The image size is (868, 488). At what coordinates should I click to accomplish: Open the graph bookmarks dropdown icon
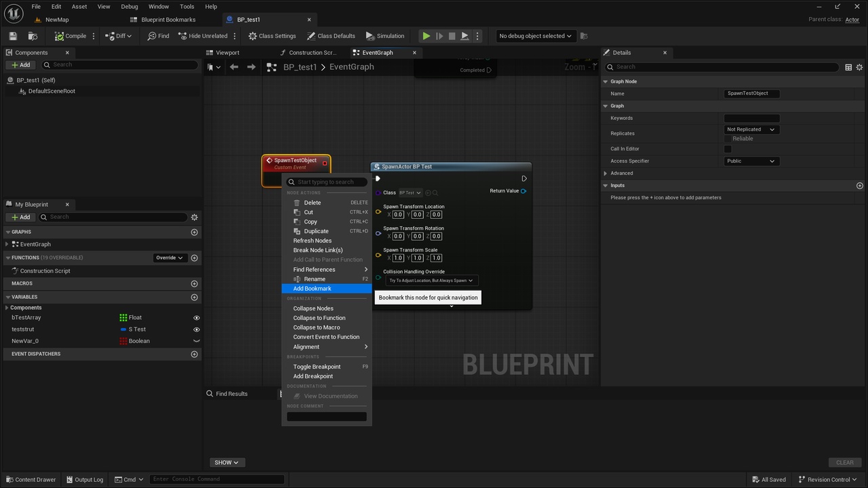click(x=214, y=67)
